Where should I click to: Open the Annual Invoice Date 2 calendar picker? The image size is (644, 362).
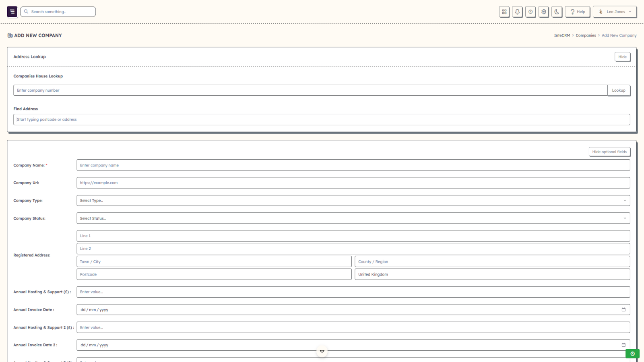[623, 345]
